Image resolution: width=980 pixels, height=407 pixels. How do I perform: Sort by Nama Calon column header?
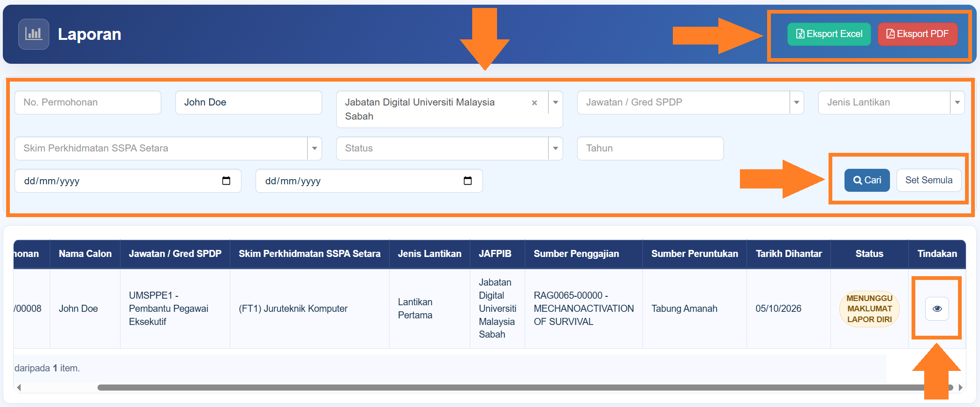tap(85, 254)
